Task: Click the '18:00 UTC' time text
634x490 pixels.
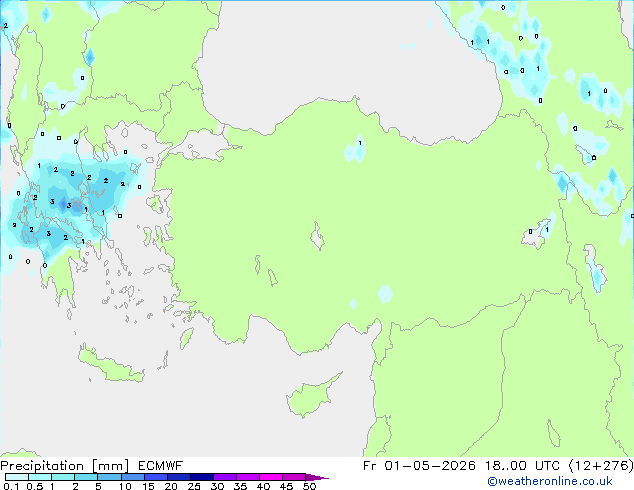Action: tap(522, 466)
